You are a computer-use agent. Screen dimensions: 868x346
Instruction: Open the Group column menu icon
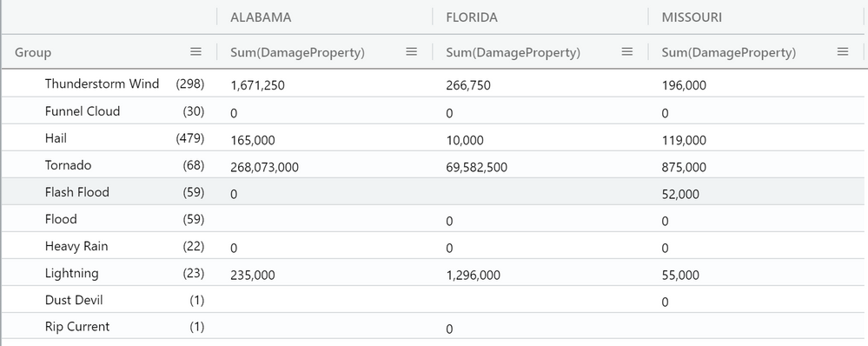coord(196,51)
